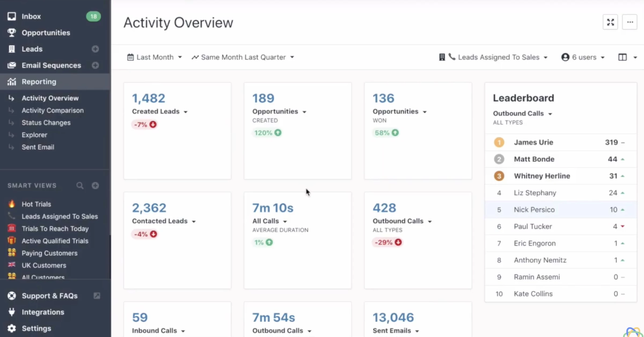Image resolution: width=644 pixels, height=337 pixels.
Task: Add a new email sequence with plus icon
Action: [x=95, y=65]
